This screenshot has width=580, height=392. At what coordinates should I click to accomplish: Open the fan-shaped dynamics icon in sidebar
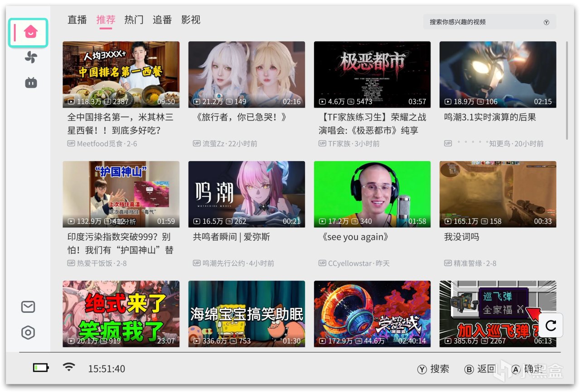point(31,57)
